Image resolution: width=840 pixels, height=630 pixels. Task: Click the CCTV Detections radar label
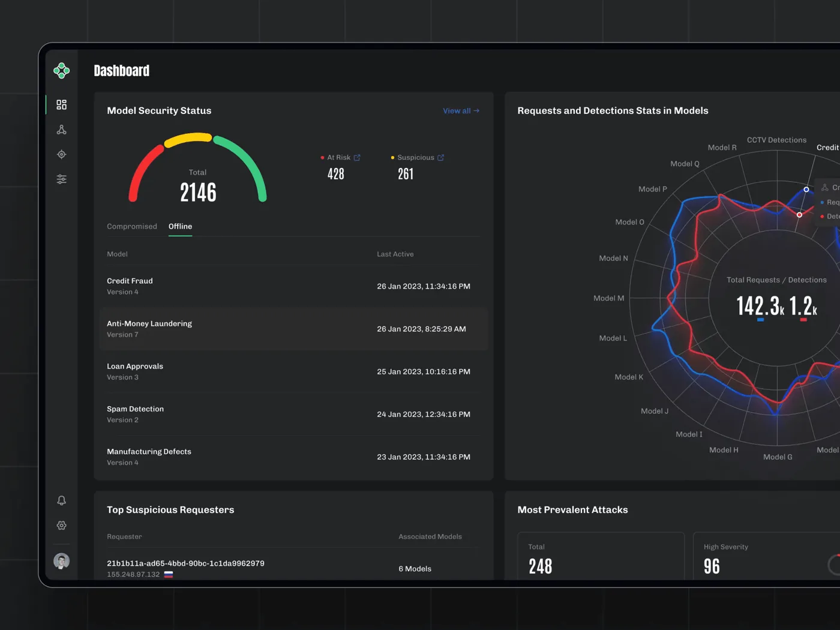[776, 140]
